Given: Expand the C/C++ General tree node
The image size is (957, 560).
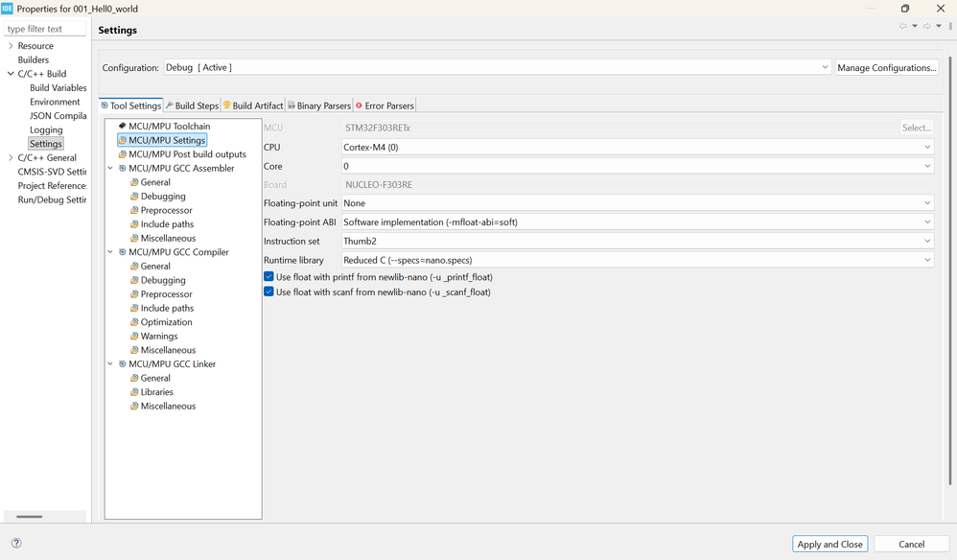Looking at the screenshot, I should click(11, 157).
